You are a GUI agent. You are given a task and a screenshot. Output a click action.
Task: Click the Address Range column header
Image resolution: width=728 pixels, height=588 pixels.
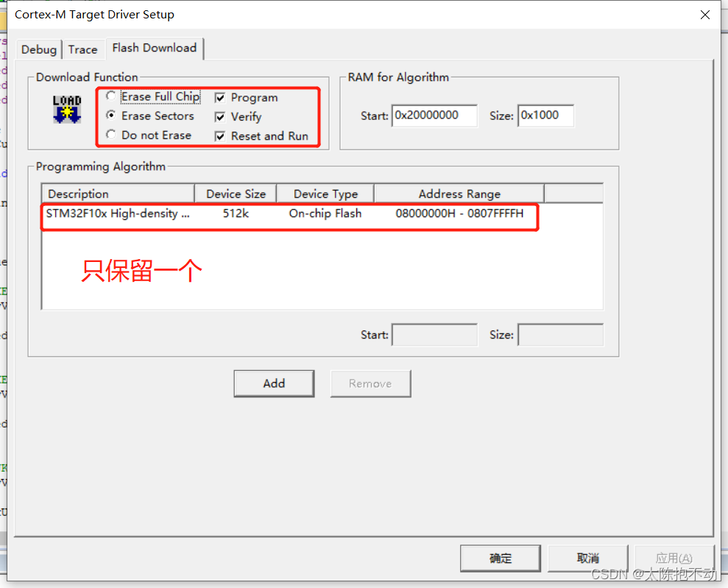(x=459, y=194)
